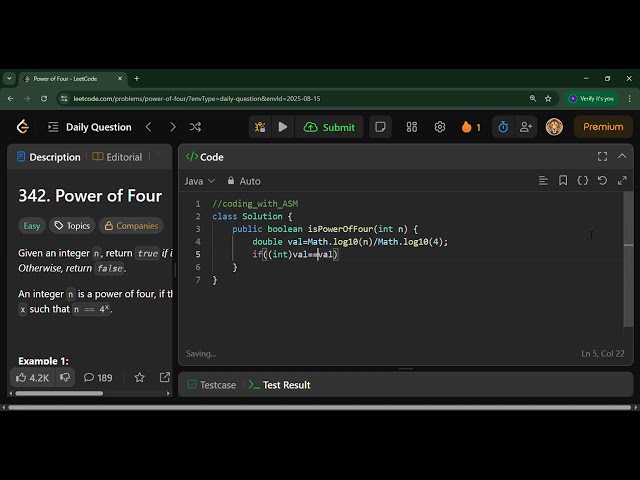Dislike the problem thumbs down
Image resolution: width=640 pixels, height=480 pixels.
65,377
